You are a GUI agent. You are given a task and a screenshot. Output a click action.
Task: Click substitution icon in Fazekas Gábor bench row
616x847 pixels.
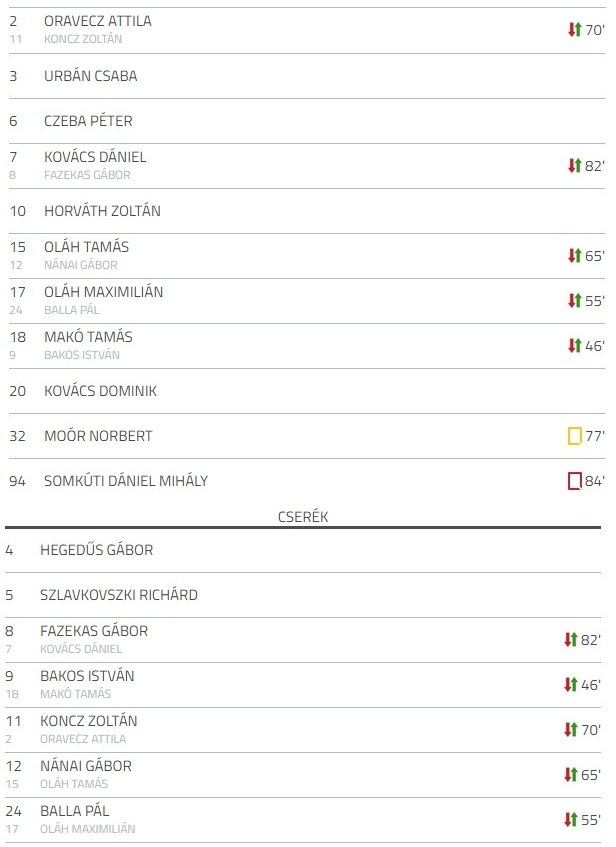[x=571, y=640]
